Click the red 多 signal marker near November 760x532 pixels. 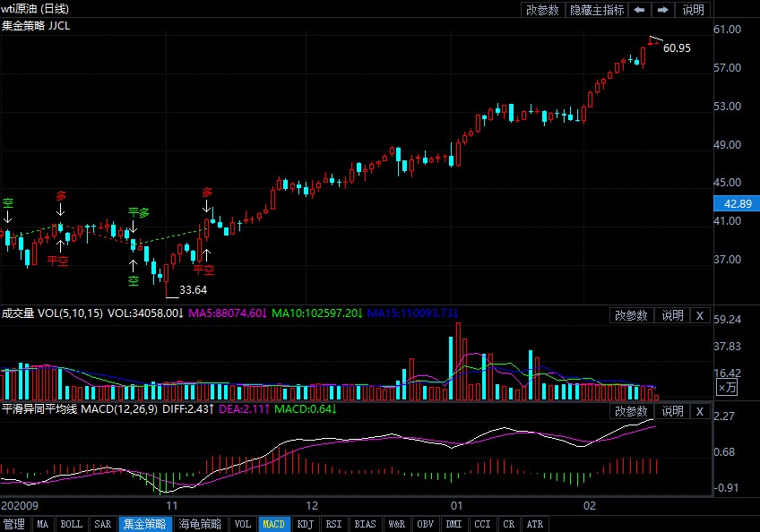208,193
